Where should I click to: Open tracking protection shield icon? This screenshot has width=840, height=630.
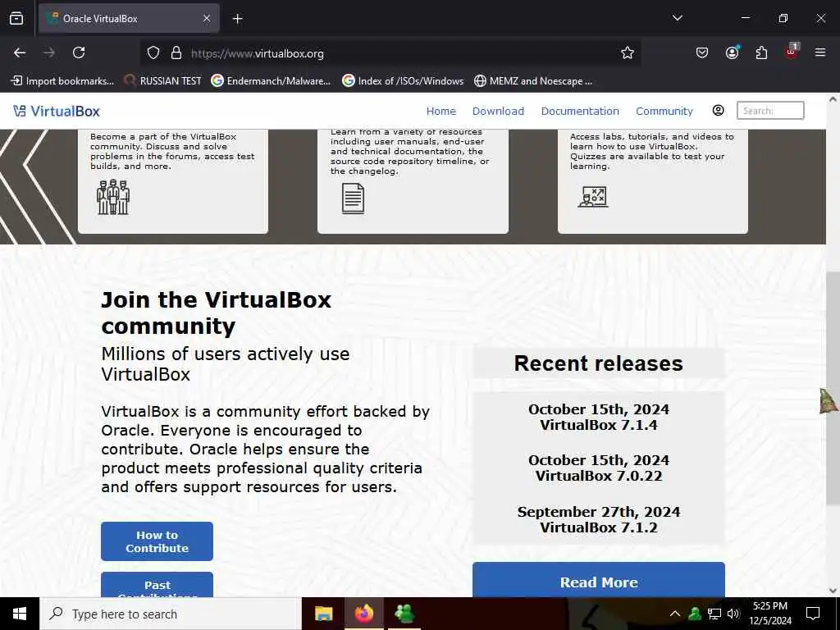point(153,53)
